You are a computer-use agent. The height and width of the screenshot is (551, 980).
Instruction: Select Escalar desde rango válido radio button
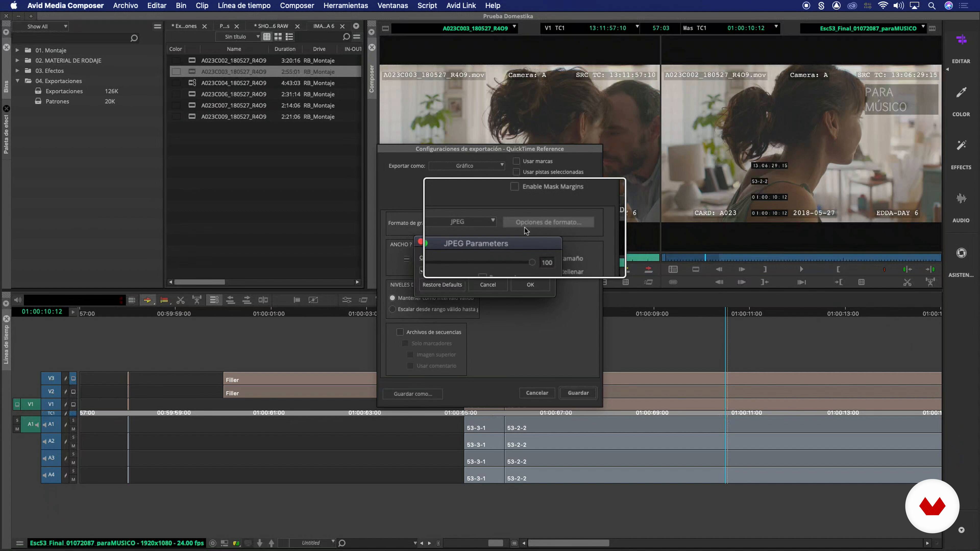coord(392,309)
